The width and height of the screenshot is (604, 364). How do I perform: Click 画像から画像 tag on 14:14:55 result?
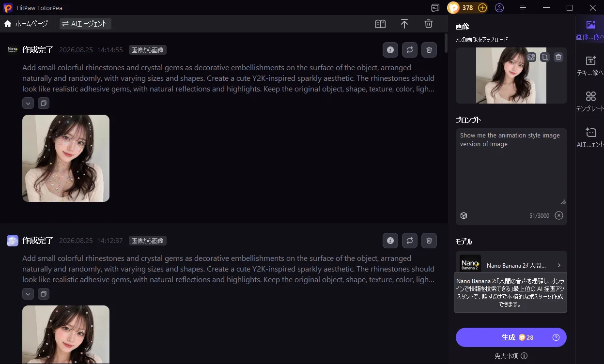click(148, 50)
